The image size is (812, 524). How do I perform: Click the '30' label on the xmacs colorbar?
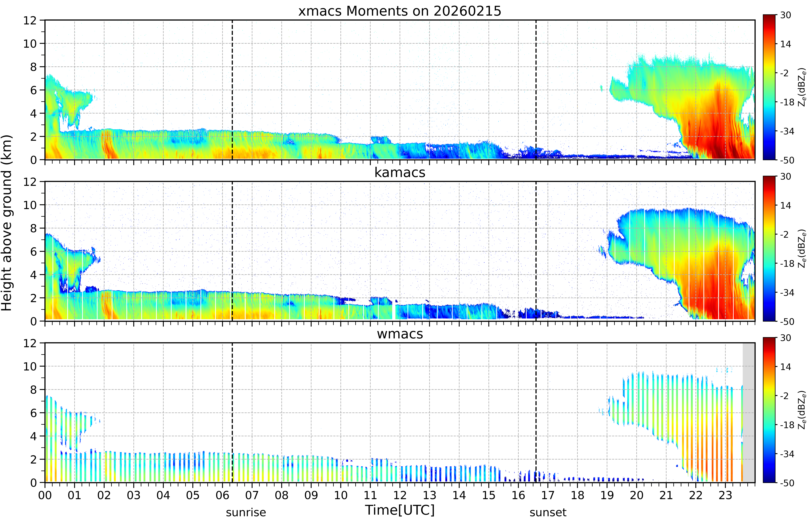click(x=785, y=15)
